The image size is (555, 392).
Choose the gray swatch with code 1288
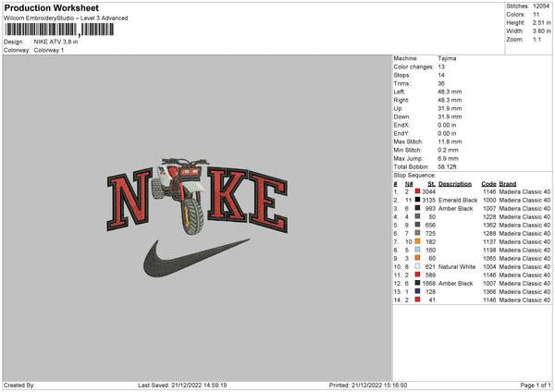pos(418,233)
